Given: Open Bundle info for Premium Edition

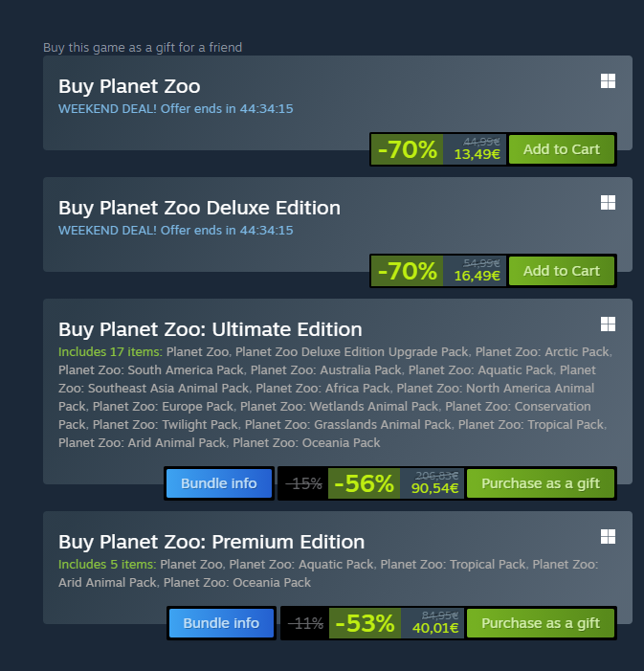Looking at the screenshot, I should [x=221, y=623].
